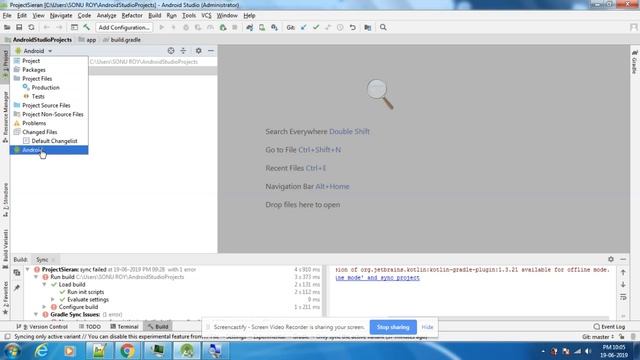Viewport: 640px width, 360px height.
Task: Click Collapse All icon in Project panel
Action: [183, 51]
